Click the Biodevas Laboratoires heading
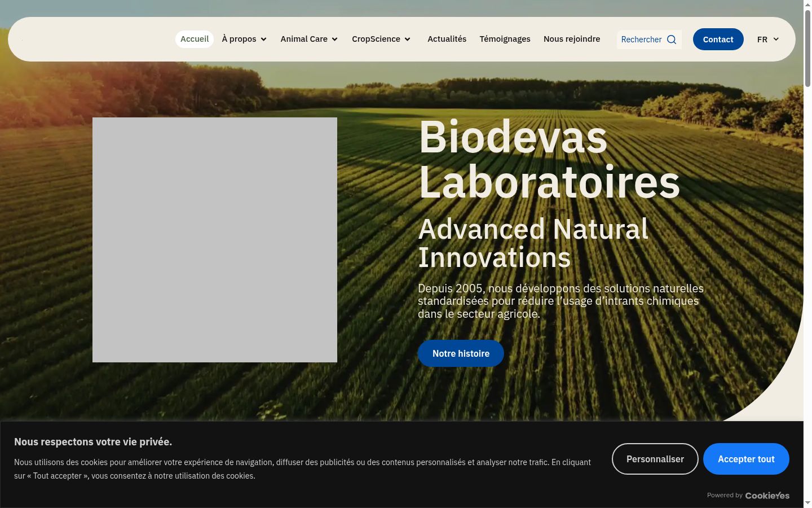Viewport: 812px width, 508px height. pyautogui.click(x=549, y=159)
